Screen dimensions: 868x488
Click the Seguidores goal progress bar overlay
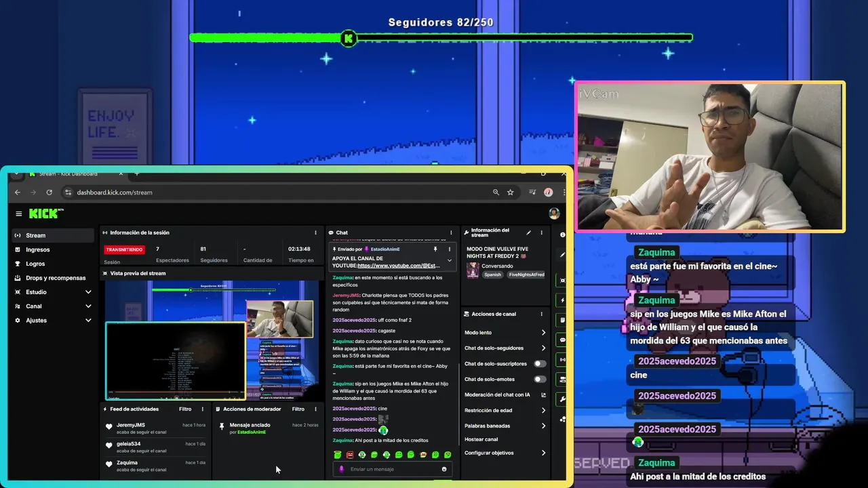[441, 38]
